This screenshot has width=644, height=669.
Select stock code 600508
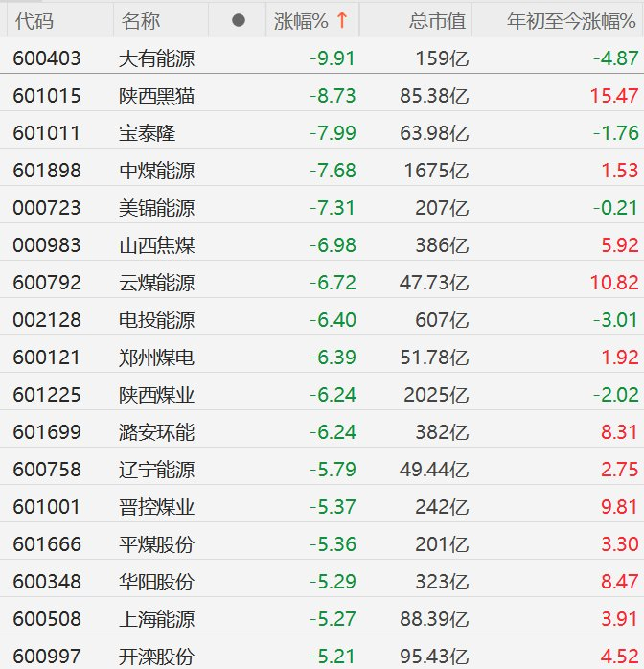[47, 619]
